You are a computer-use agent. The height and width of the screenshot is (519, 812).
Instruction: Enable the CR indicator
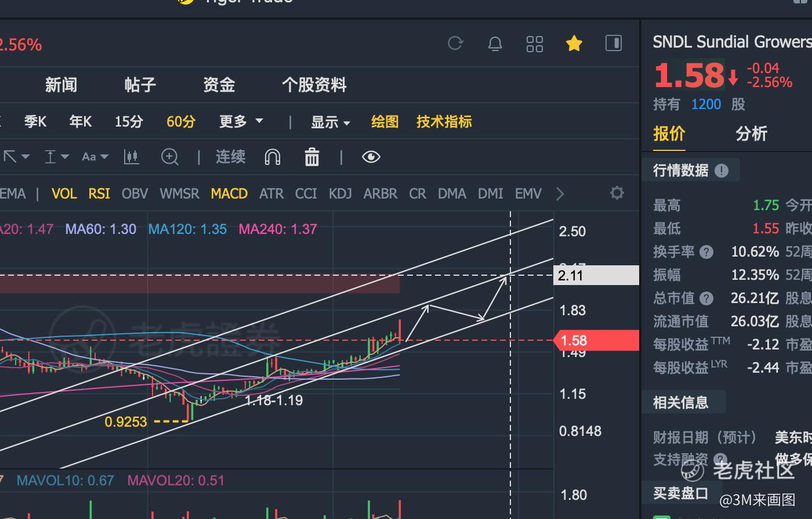click(x=418, y=193)
